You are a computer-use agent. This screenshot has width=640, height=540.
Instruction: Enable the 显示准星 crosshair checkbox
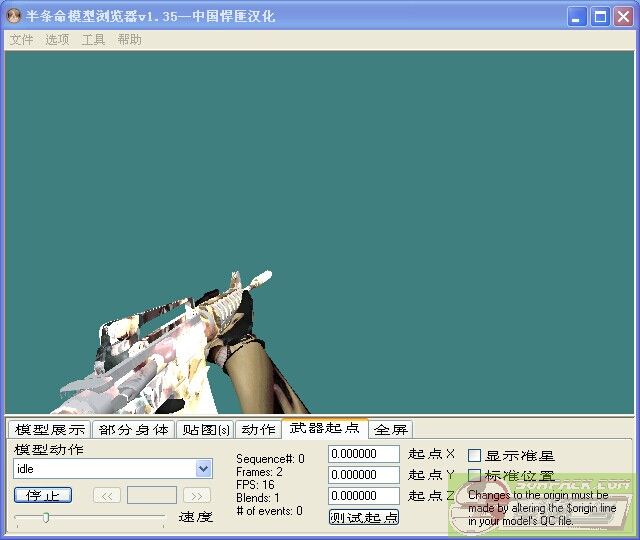tap(475, 455)
